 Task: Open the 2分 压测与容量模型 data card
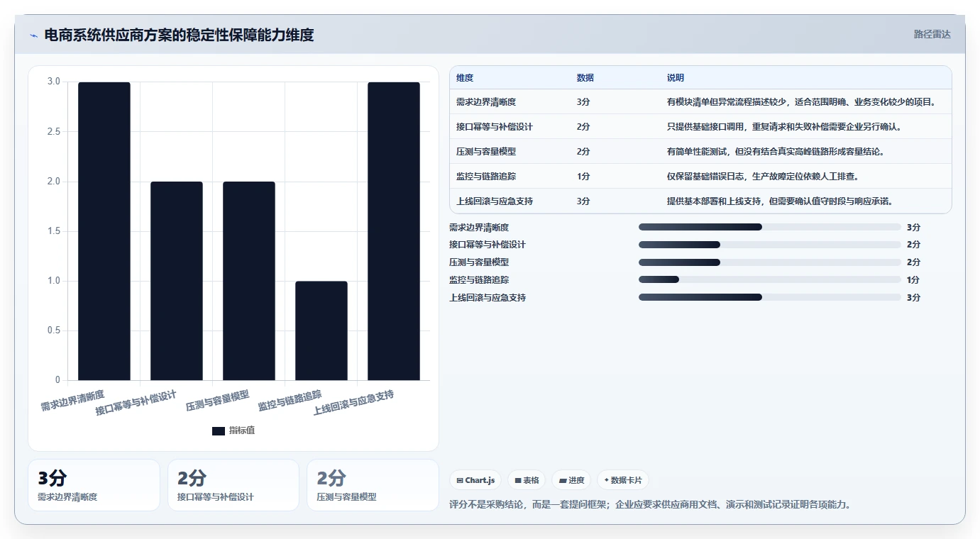pos(373,485)
